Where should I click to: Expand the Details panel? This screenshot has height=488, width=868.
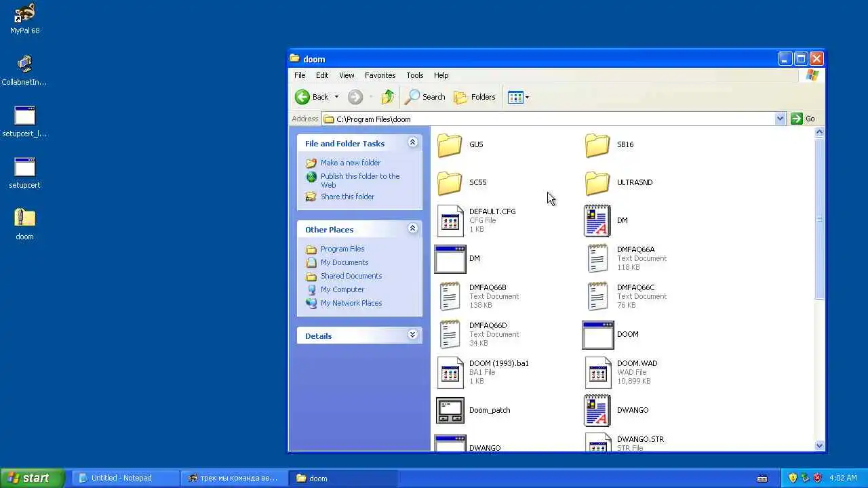(x=412, y=335)
